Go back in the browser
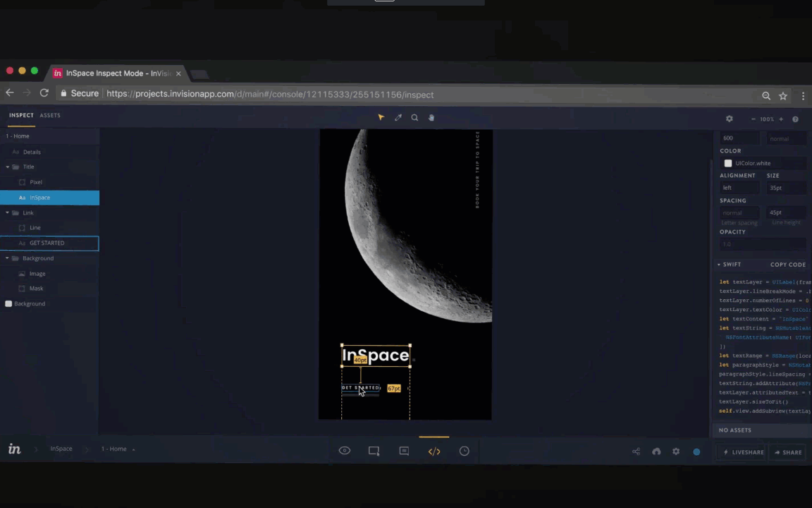Viewport: 812px width, 508px height. 10,93
